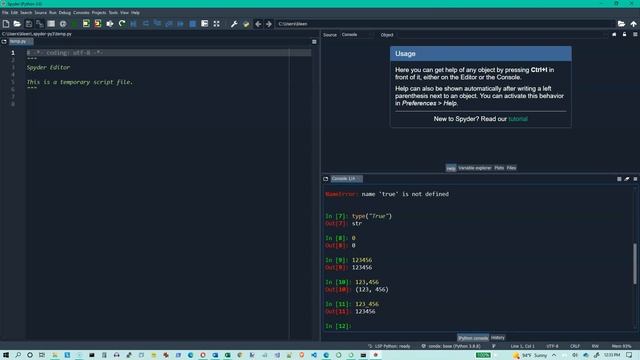The width and height of the screenshot is (640, 360).
Task: Switch to the Plots tab
Action: (499, 168)
